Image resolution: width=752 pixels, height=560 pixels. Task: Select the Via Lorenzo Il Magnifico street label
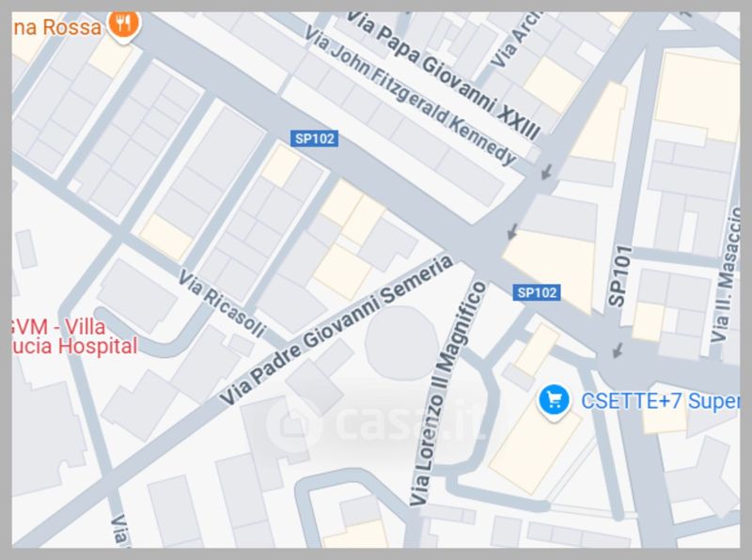pyautogui.click(x=448, y=394)
